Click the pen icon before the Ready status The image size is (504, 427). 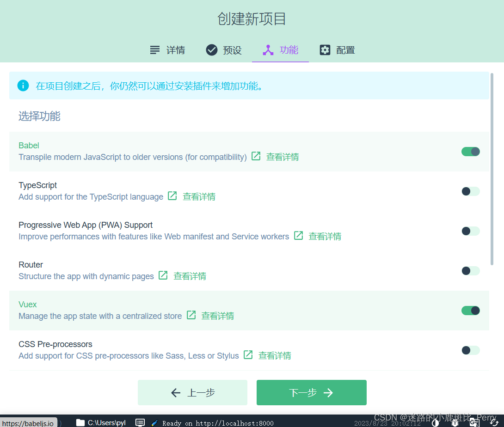[x=154, y=422]
